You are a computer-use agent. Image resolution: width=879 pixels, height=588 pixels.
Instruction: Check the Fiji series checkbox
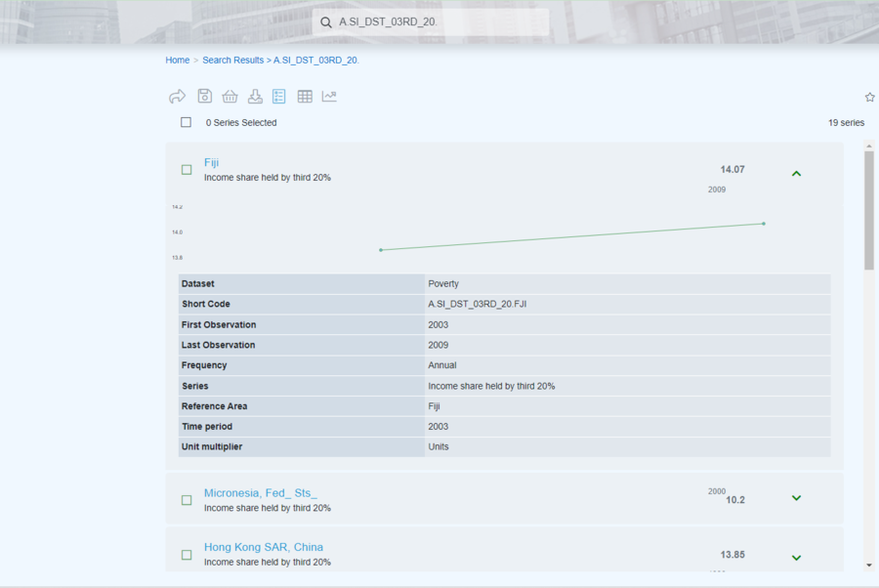tap(187, 170)
